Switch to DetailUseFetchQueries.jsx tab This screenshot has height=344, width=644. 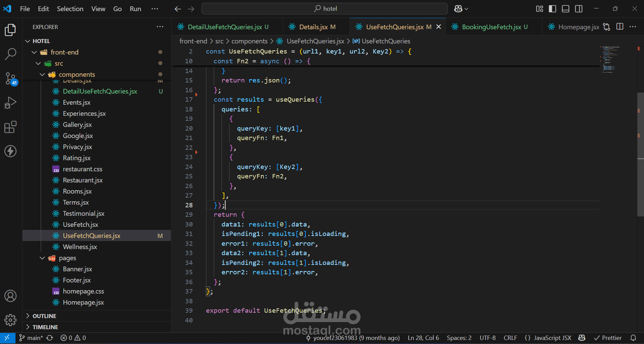pos(227,27)
